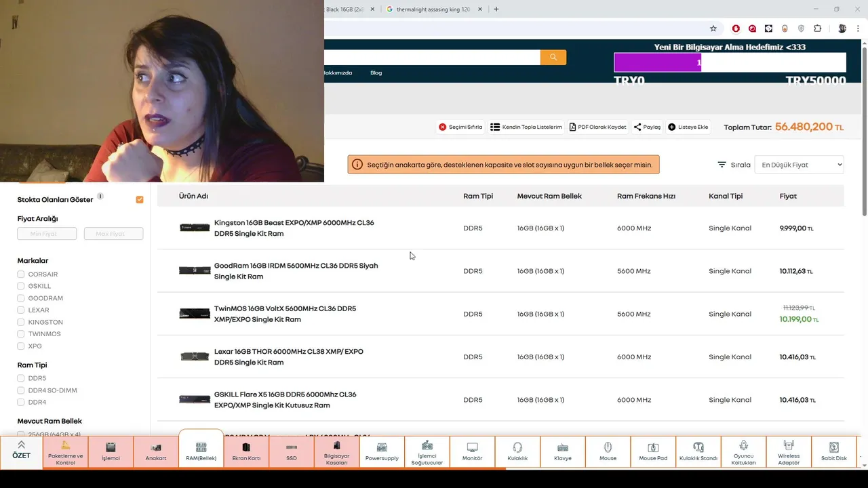Check the DDR4 SO-DIMM filter
Viewport: 868px width, 488px height.
(x=21, y=390)
